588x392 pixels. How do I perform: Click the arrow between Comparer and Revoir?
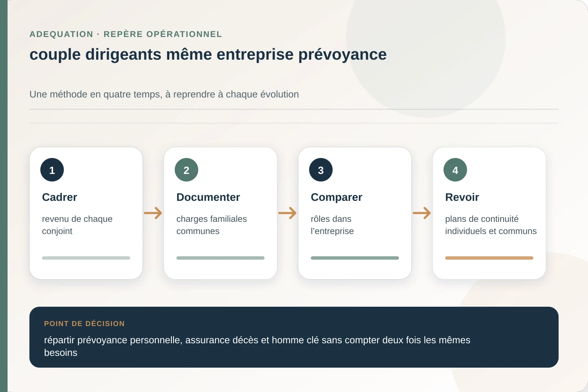422,213
